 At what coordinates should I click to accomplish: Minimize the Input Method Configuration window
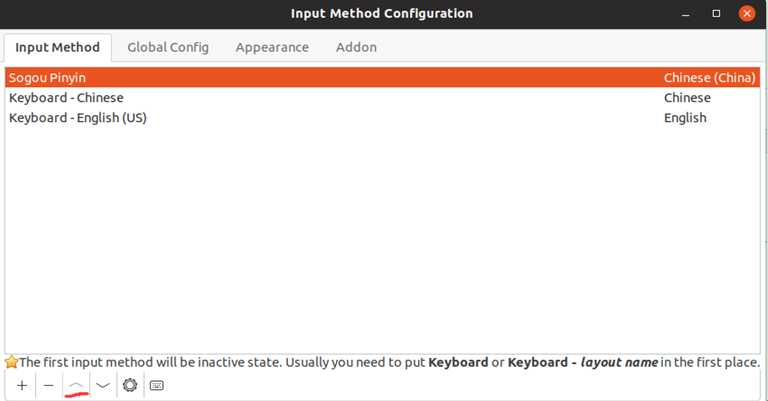[686, 14]
